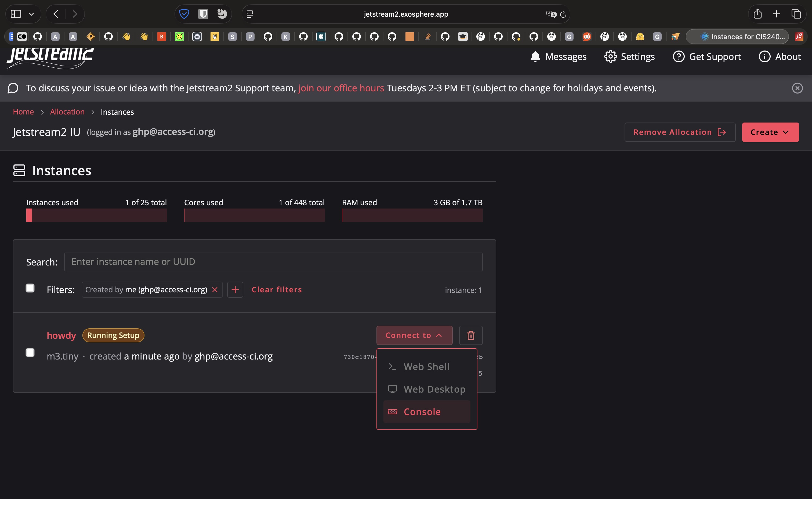Click the chat bubble icon in the banner
The height and width of the screenshot is (510, 812).
click(x=13, y=88)
